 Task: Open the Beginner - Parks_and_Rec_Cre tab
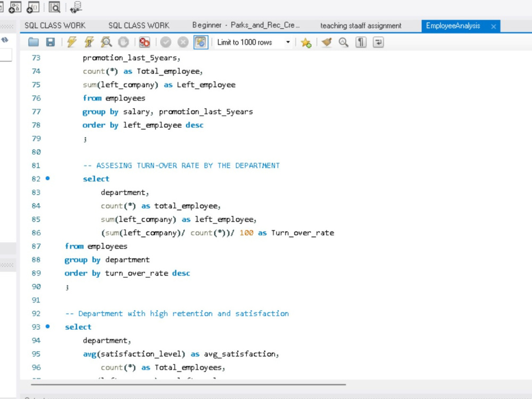point(246,26)
